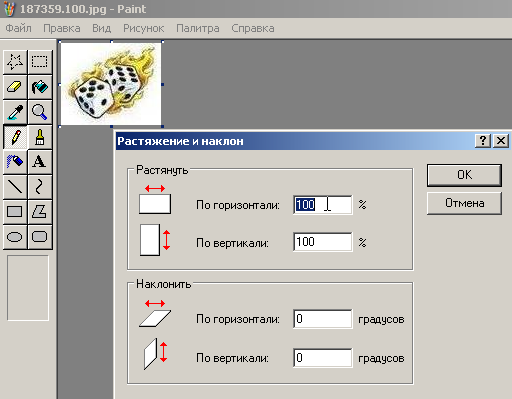Open the Рисунок menu
The width and height of the screenshot is (512, 399).
coord(144,28)
